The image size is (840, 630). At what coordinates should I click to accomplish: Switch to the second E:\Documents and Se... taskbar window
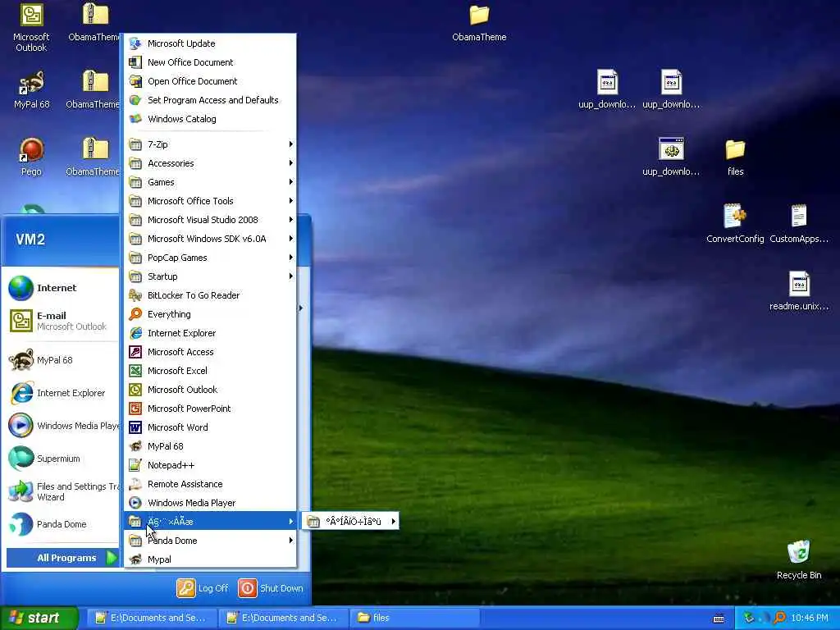[283, 618]
